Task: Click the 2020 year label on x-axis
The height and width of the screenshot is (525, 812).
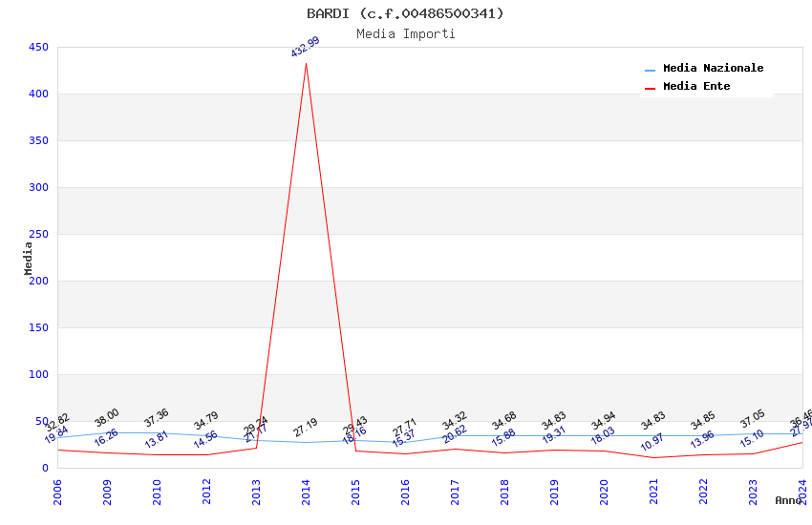Action: (605, 492)
